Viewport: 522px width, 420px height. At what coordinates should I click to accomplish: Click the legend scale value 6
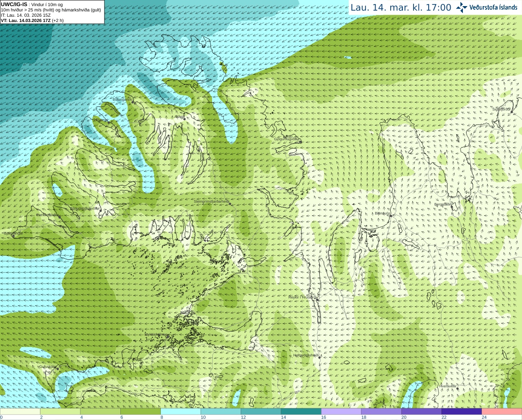point(122,417)
